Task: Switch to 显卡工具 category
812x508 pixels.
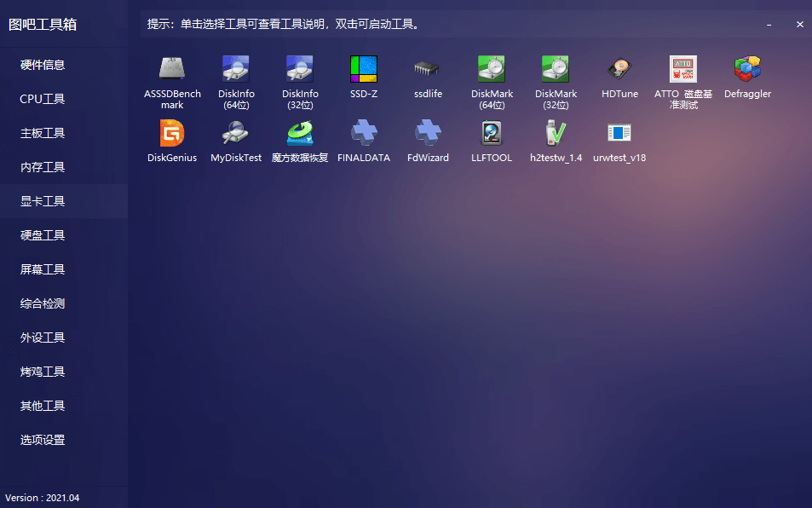Action: (x=64, y=201)
